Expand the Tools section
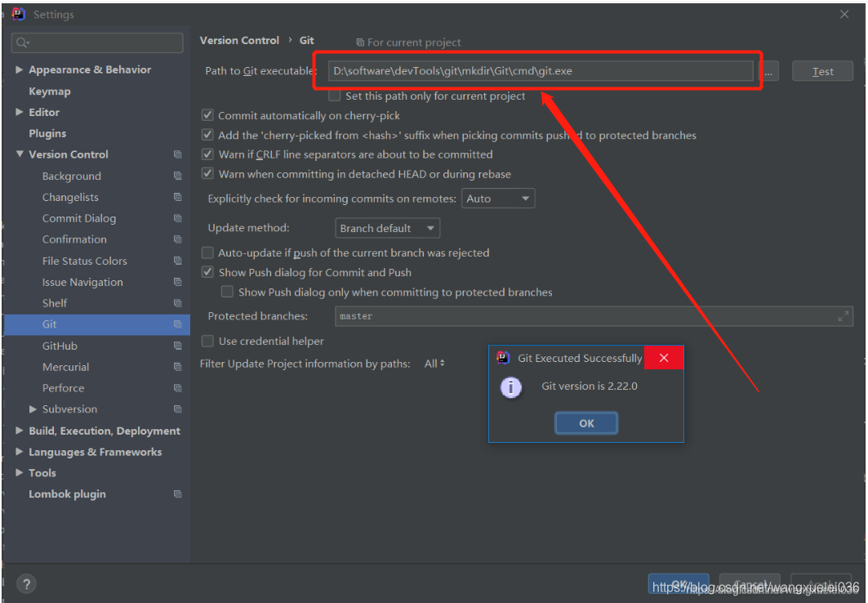The width and height of the screenshot is (868, 603). (19, 473)
